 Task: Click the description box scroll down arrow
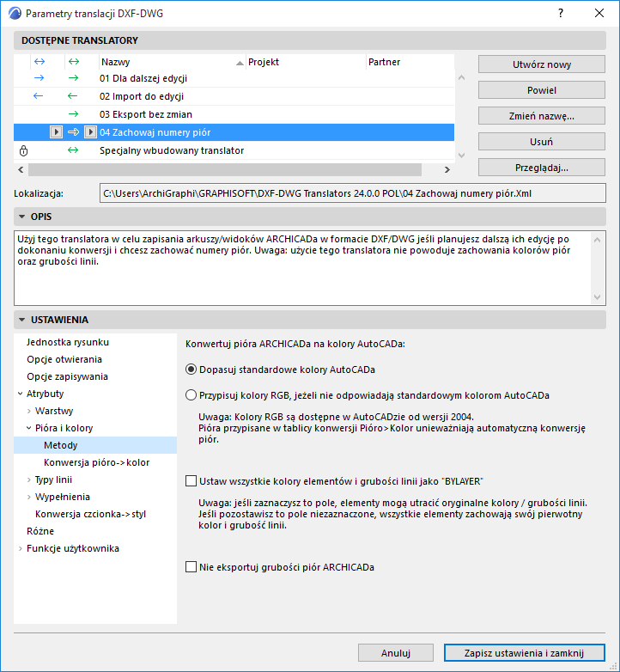click(x=598, y=297)
